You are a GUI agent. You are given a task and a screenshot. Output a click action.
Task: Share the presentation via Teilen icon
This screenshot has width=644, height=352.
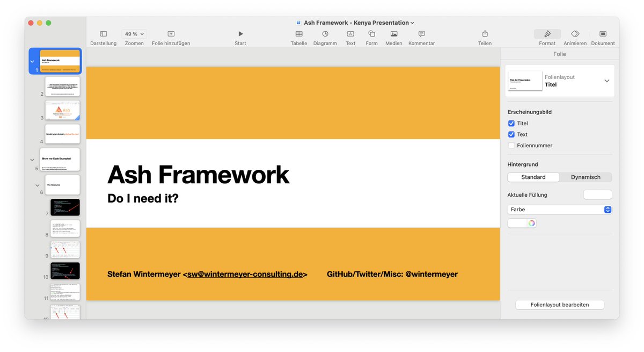[x=485, y=34]
